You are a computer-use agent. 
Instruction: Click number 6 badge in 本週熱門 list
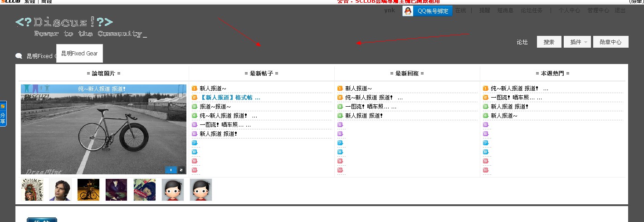tap(485, 134)
